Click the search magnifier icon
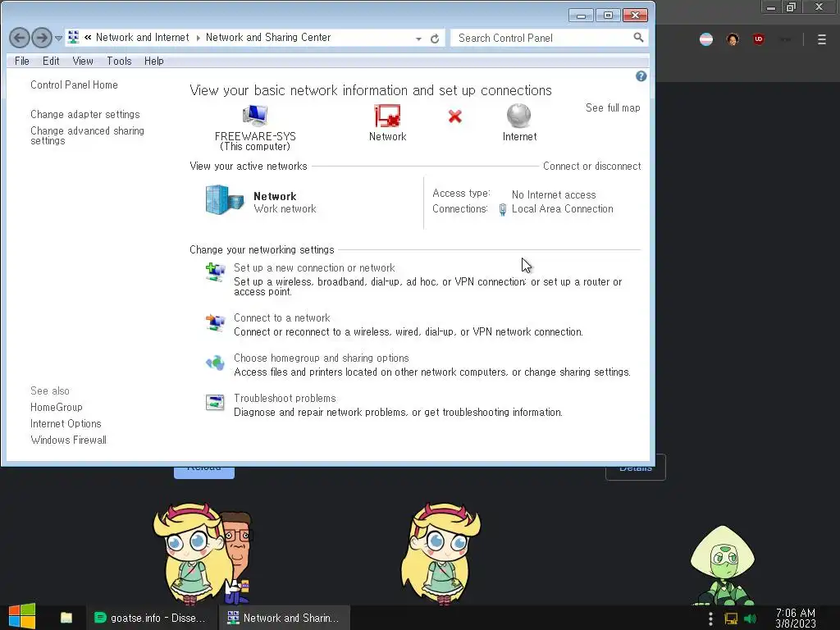This screenshot has height=630, width=840. 638,38
